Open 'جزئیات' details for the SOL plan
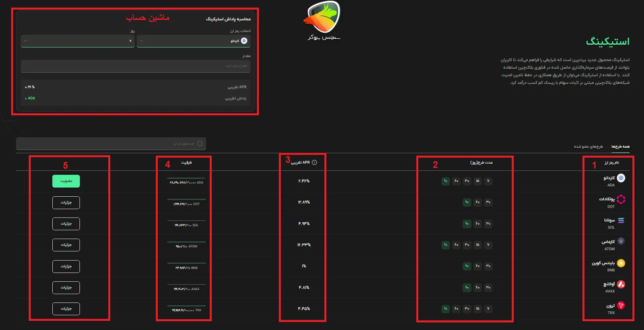Image resolution: width=644 pixels, height=330 pixels. click(x=66, y=224)
